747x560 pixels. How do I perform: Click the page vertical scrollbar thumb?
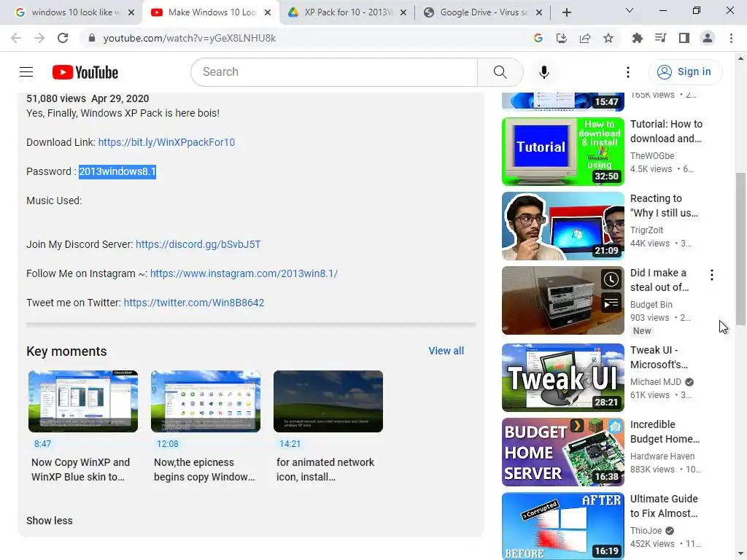[x=740, y=249]
